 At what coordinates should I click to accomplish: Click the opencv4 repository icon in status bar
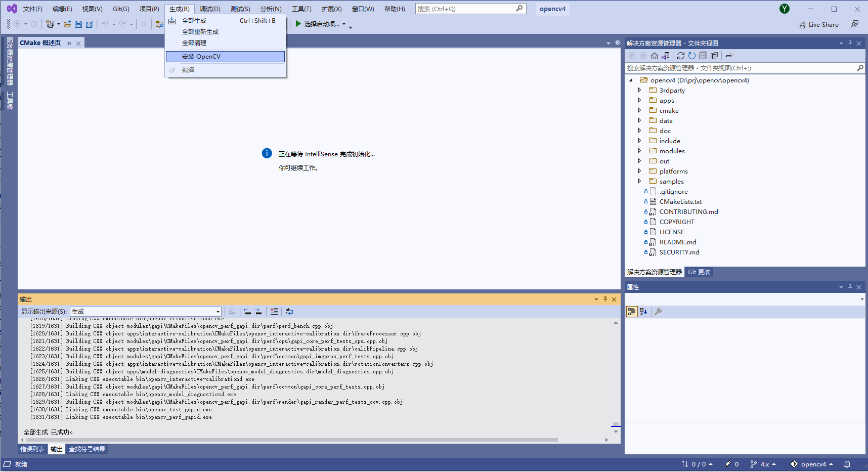[x=793, y=464]
